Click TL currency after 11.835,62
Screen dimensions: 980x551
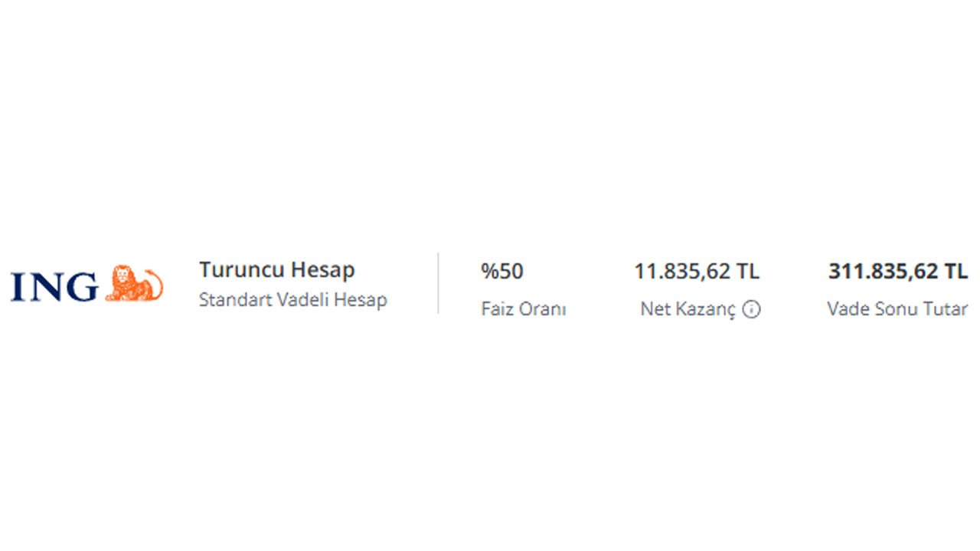[748, 271]
